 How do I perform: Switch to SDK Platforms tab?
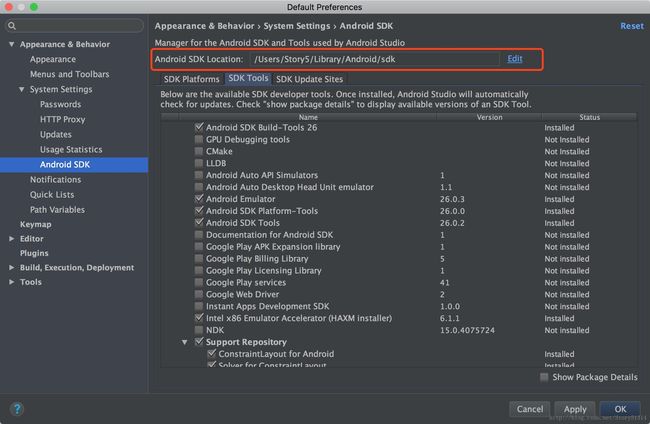click(x=191, y=79)
